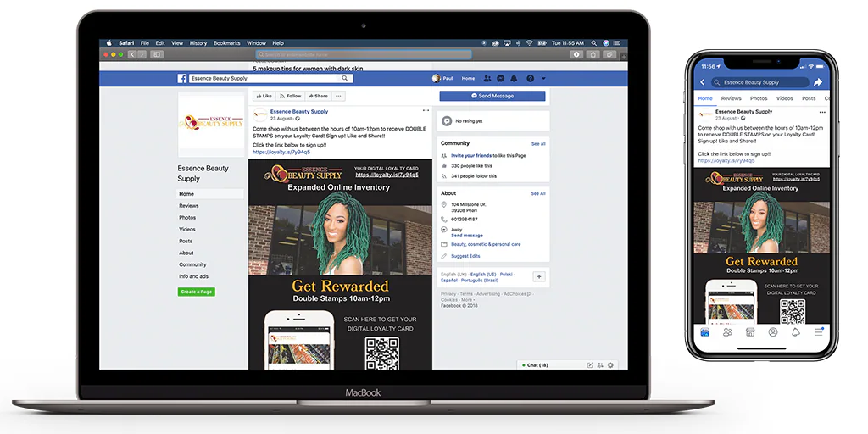
Task: Click the Send Message button
Action: [x=492, y=96]
